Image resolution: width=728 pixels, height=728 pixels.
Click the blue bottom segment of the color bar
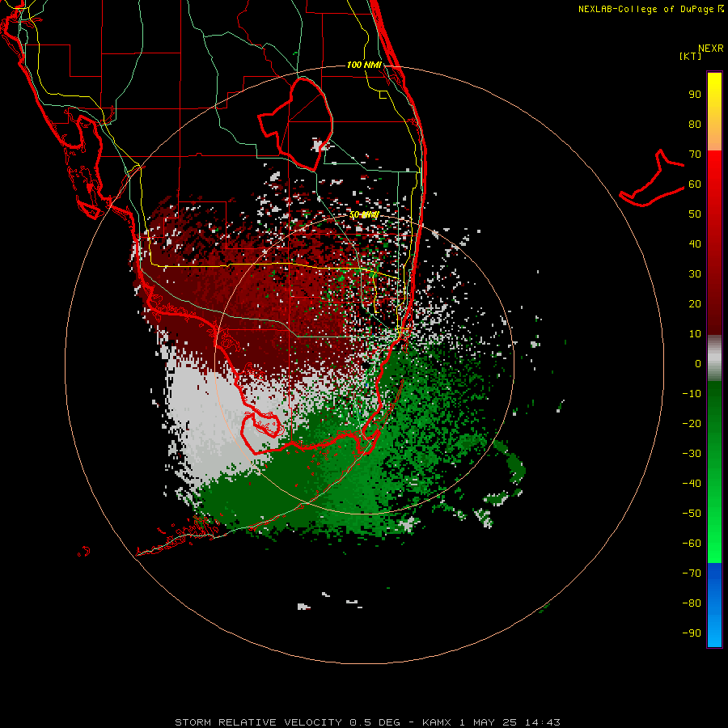click(x=714, y=605)
